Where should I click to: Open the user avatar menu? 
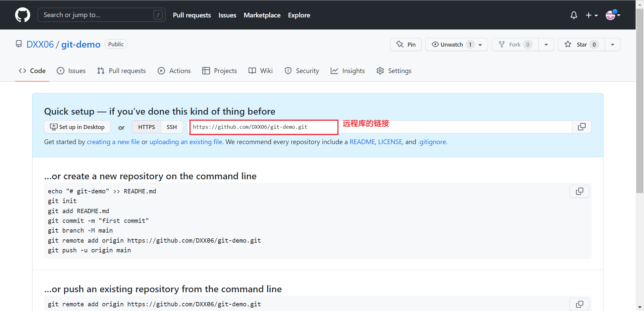613,15
